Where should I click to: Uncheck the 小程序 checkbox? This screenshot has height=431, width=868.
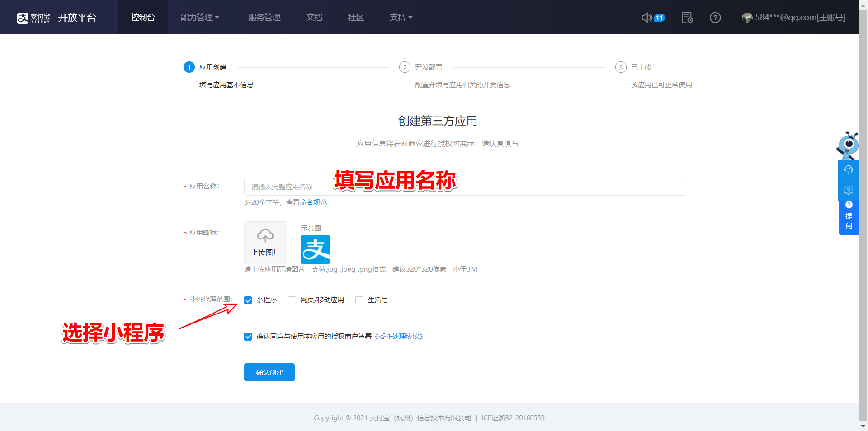(x=248, y=300)
